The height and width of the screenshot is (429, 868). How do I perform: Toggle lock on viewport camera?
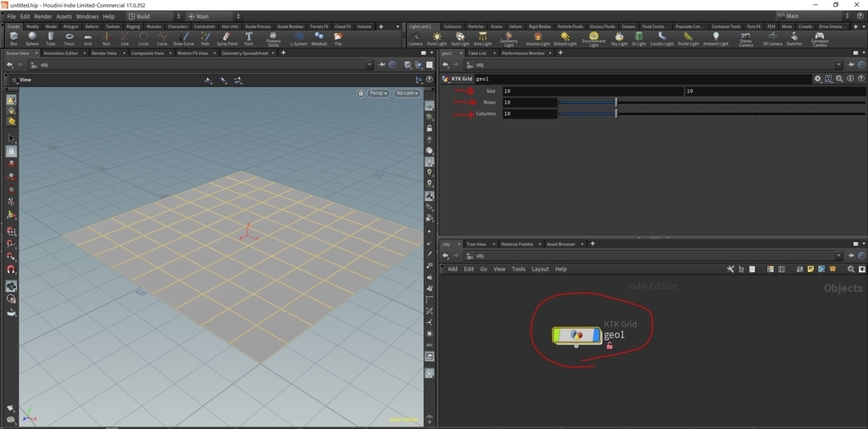361,93
